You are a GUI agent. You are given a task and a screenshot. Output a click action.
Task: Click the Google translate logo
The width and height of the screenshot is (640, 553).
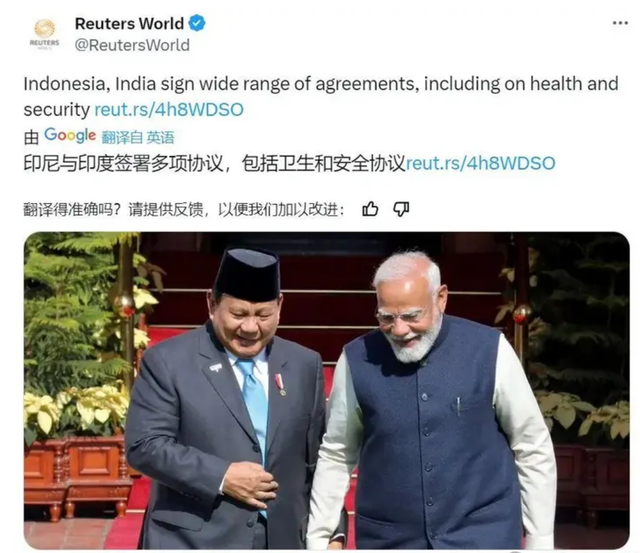[x=70, y=135]
